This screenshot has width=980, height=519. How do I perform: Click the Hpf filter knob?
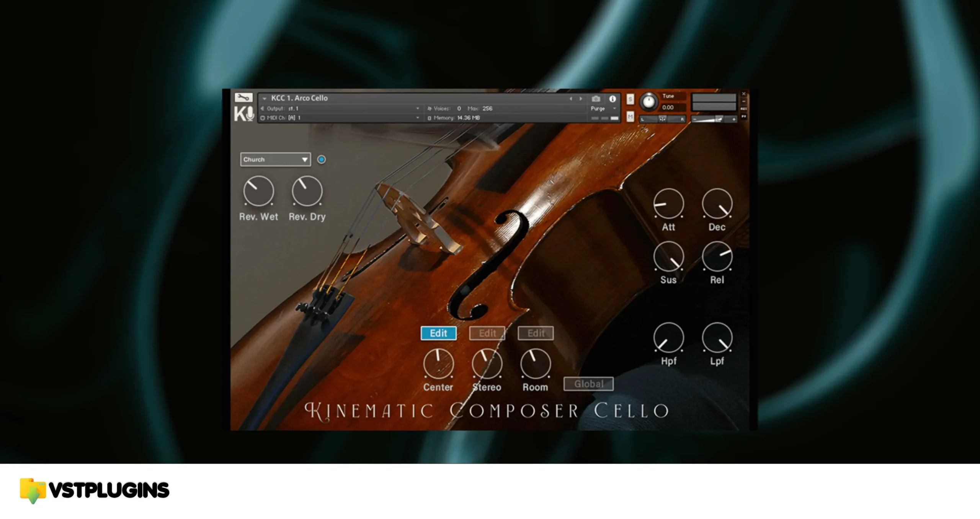click(x=668, y=337)
